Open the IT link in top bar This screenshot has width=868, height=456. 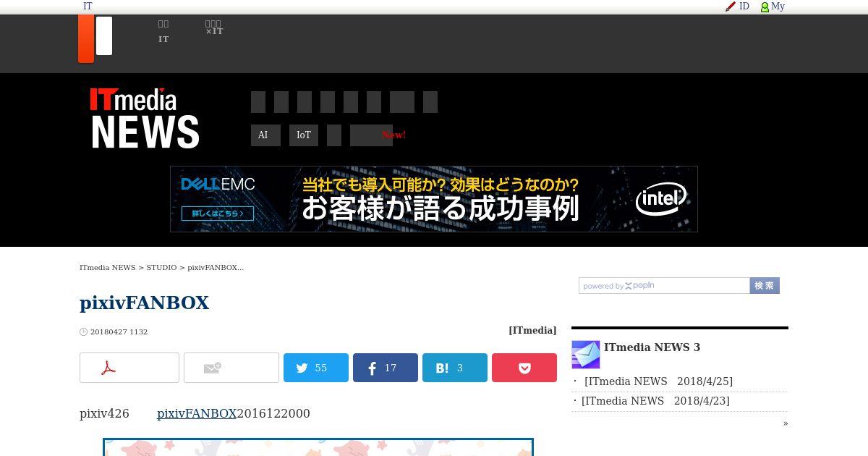click(x=88, y=7)
